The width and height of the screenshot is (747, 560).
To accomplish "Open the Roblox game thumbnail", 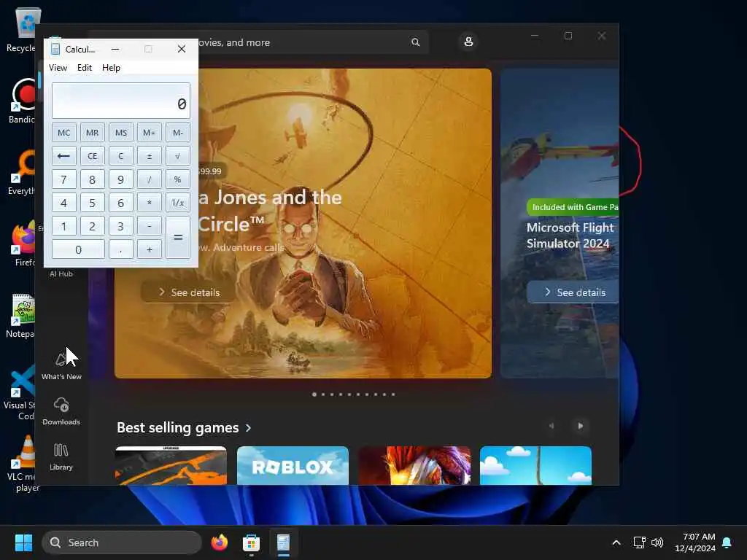I will tap(293, 465).
